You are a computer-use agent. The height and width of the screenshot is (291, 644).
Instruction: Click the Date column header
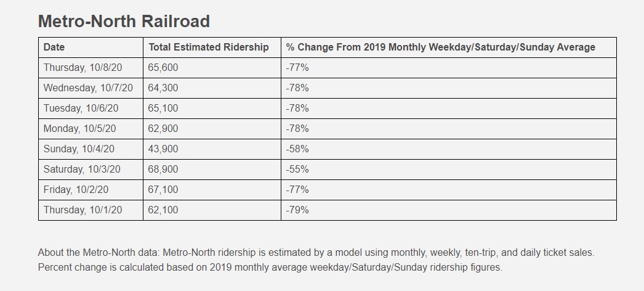pos(54,47)
